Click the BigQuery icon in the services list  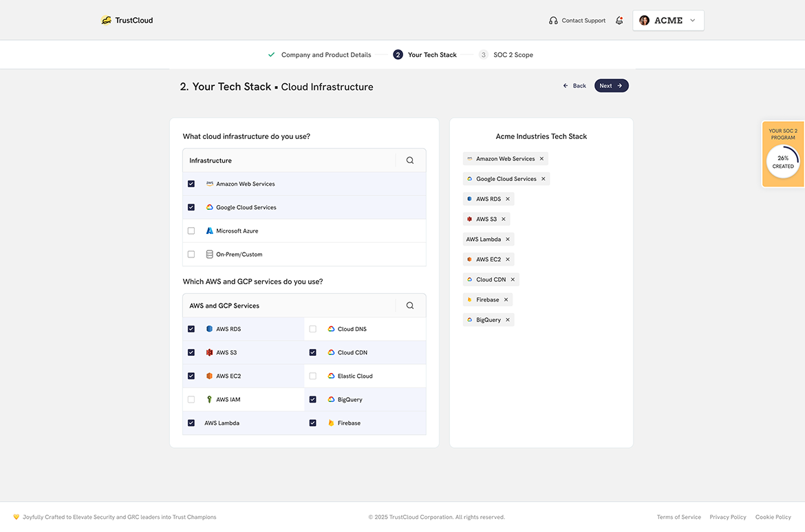click(x=331, y=399)
